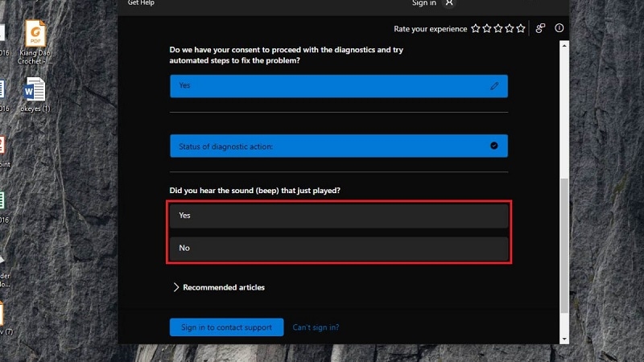This screenshot has width=644, height=362.
Task: Toggle the diagnostic action status checkmark
Action: [494, 146]
